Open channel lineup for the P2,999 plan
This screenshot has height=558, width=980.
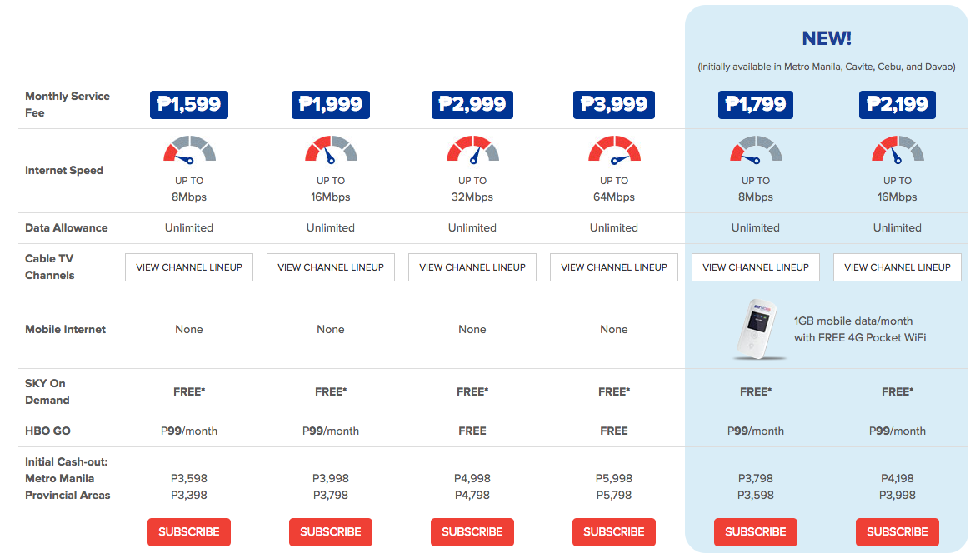tap(472, 267)
